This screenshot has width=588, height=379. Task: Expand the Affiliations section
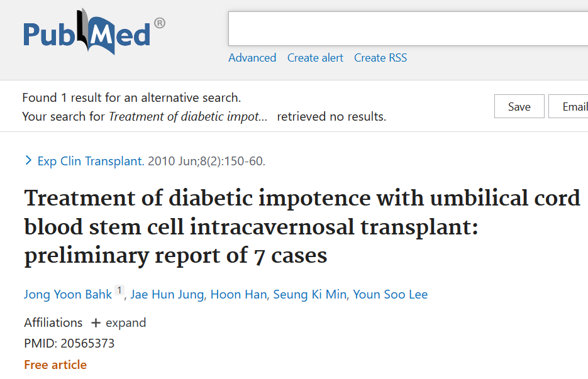(x=118, y=323)
